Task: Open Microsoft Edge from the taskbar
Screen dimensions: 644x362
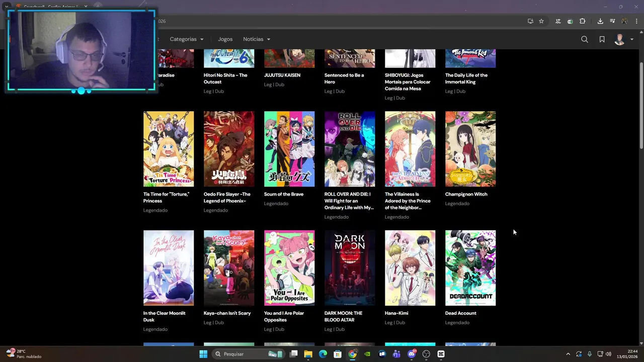Action: [x=323, y=354]
